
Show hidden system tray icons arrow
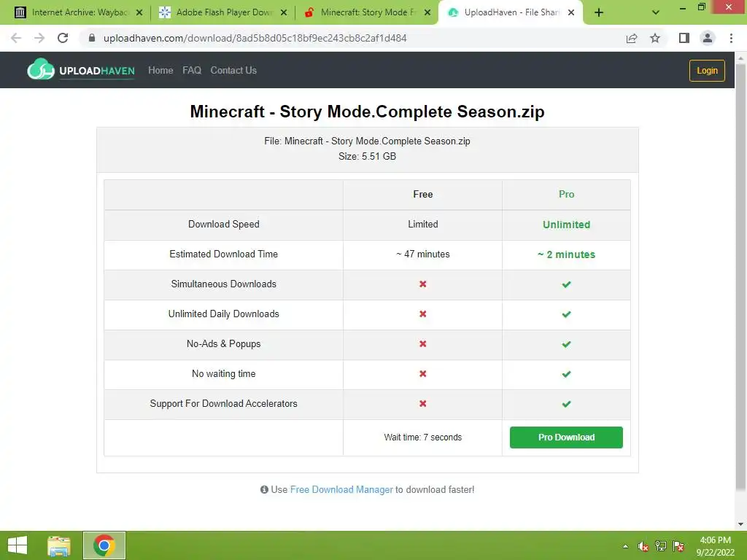coord(625,546)
